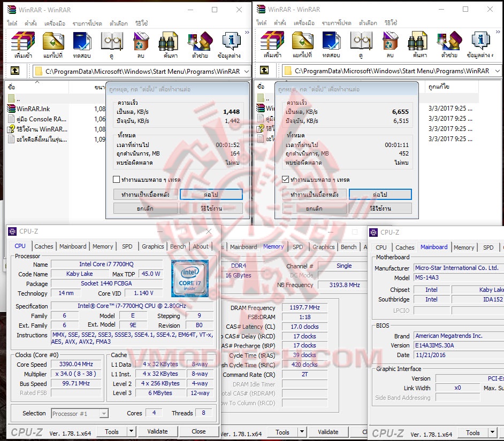Click WinRAR title bar icon in left window
504x441 pixels.
12,10
